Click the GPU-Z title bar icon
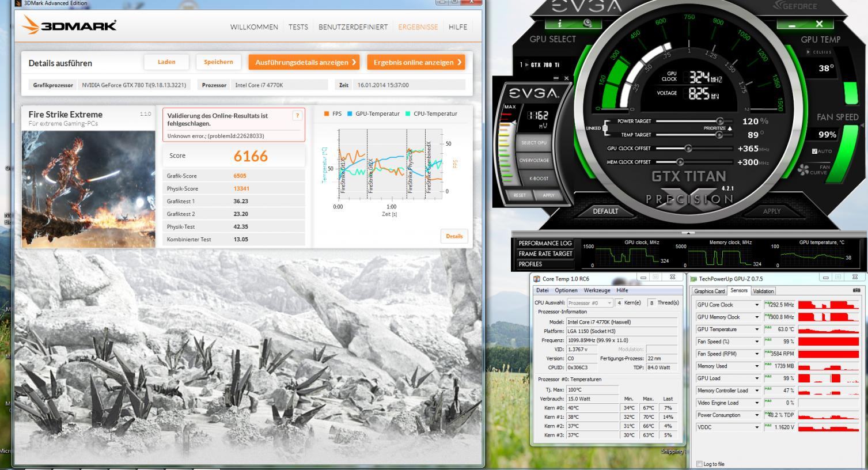The width and height of the screenshot is (868, 470). pyautogui.click(x=693, y=279)
